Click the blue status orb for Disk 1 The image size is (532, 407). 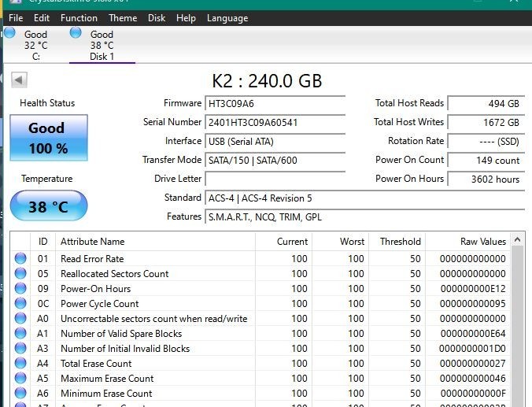[x=76, y=33]
